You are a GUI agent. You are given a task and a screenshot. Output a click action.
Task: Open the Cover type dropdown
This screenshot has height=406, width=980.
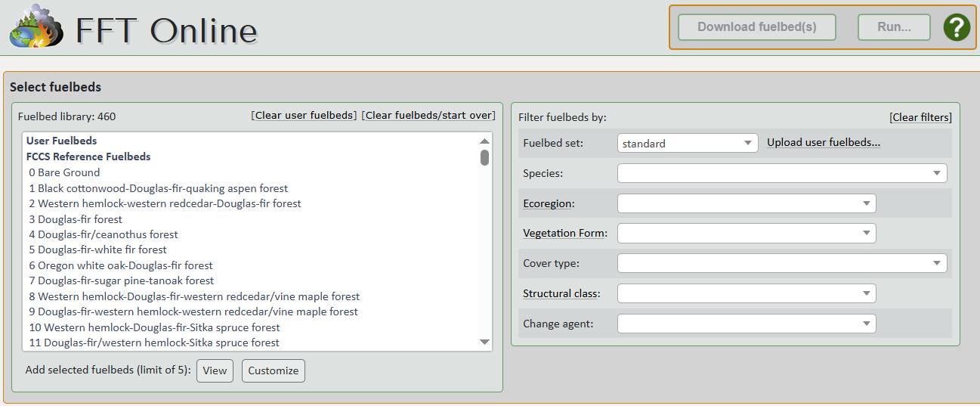[781, 263]
